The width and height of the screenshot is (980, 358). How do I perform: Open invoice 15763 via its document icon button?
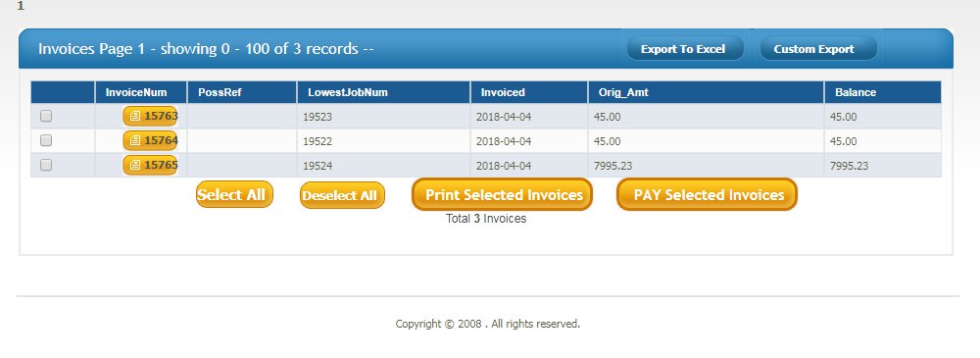coord(151,116)
